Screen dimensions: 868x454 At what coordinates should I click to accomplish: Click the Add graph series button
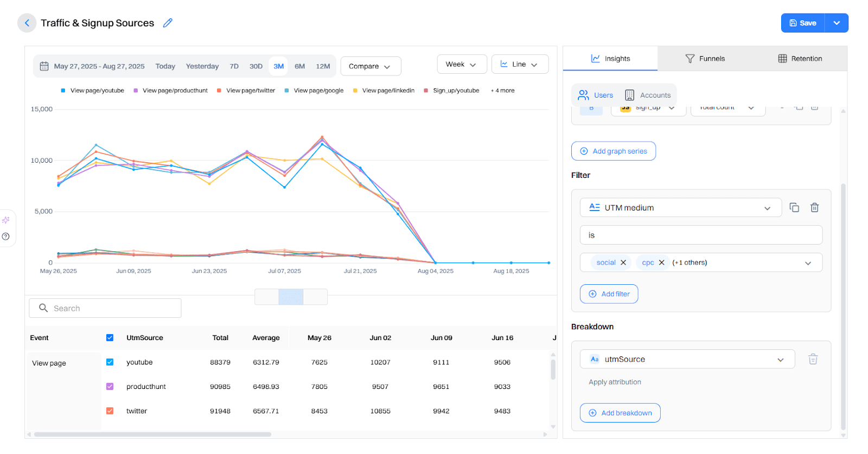[613, 151]
